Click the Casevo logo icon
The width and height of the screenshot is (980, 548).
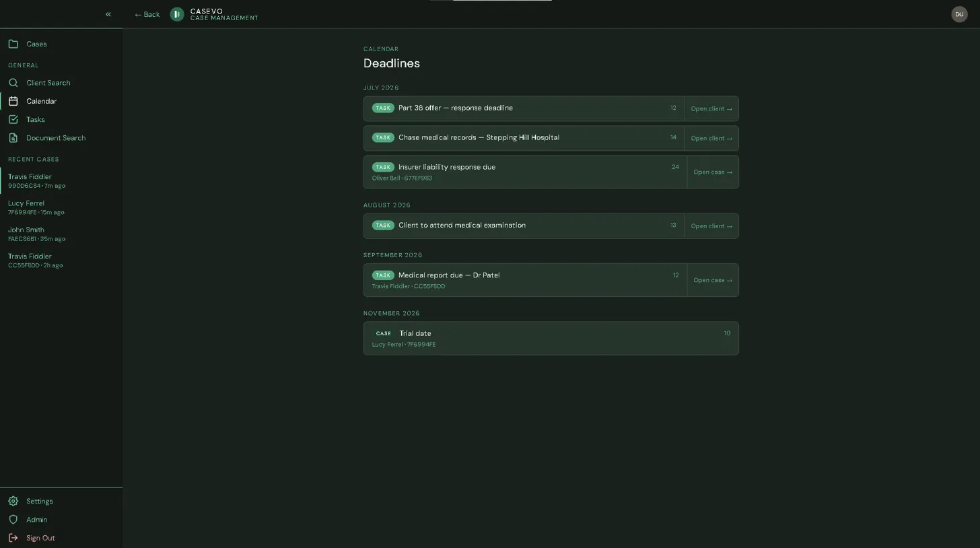(x=177, y=14)
